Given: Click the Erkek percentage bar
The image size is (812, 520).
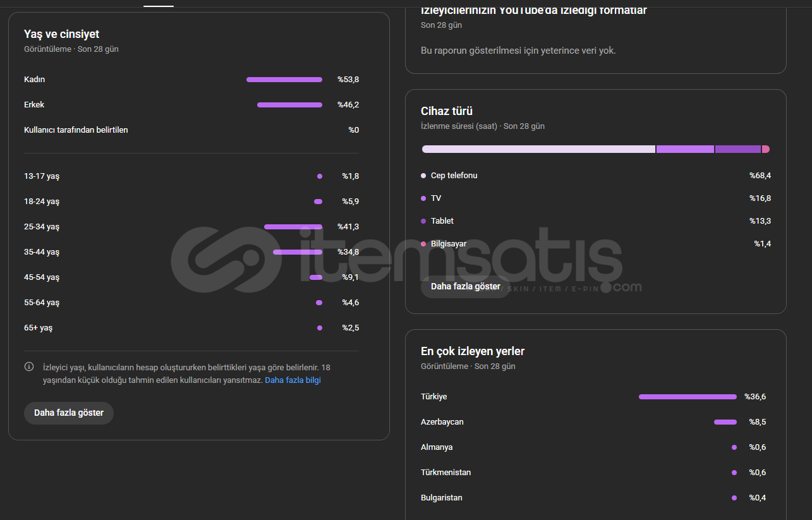Looking at the screenshot, I should coord(289,105).
